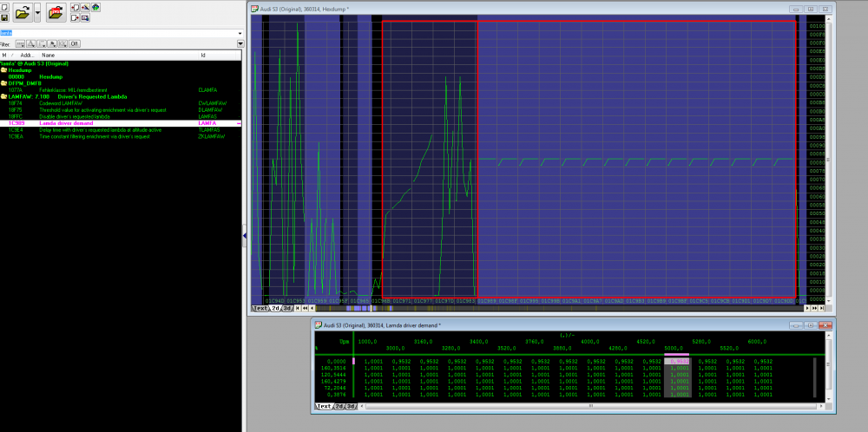The image size is (868, 432).
Task: Click the top-left small add-map toolbar icon
Action: click(x=76, y=7)
